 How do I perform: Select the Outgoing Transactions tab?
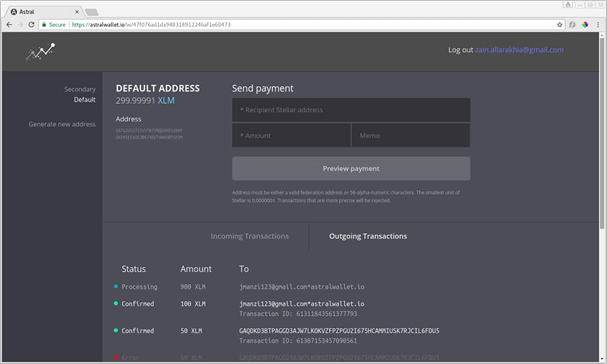click(368, 236)
